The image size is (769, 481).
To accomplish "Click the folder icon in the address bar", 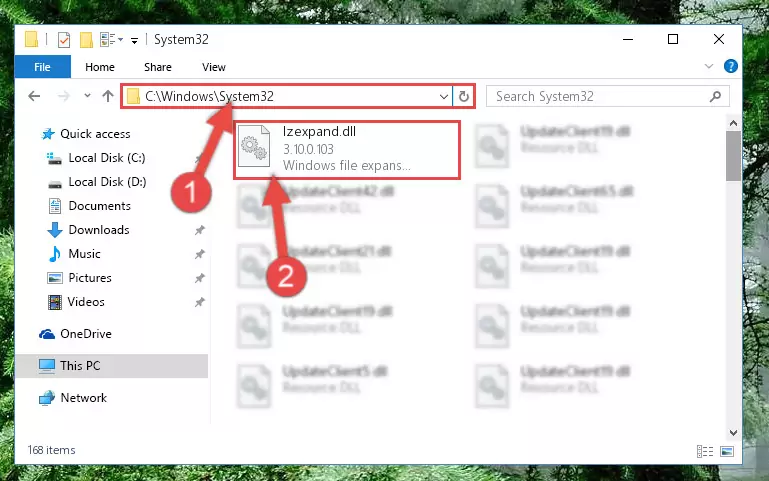I will point(132,96).
